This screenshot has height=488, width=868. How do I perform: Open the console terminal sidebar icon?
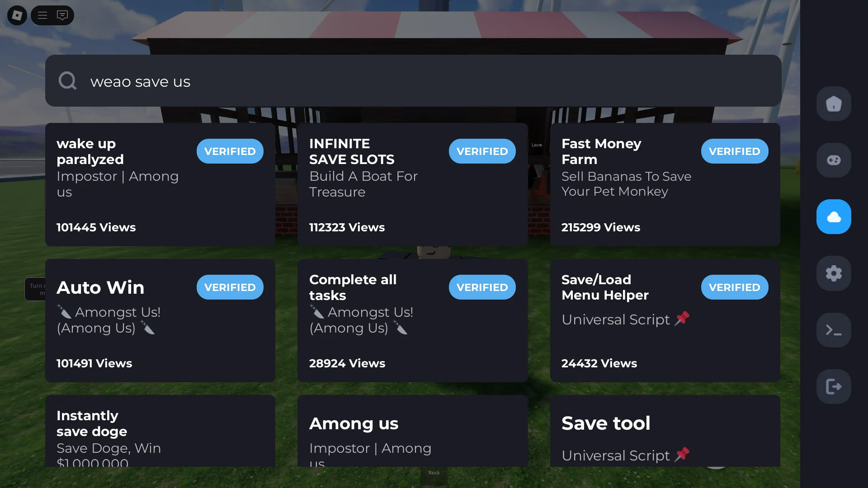(834, 330)
